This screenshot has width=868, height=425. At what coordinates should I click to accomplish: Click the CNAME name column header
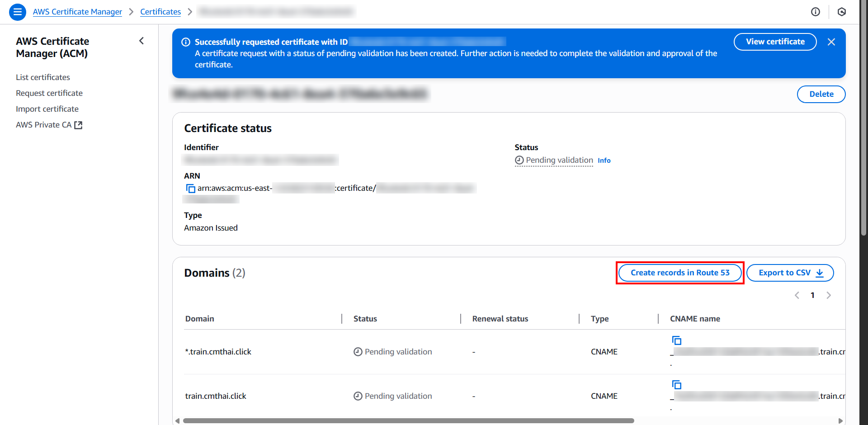point(695,319)
